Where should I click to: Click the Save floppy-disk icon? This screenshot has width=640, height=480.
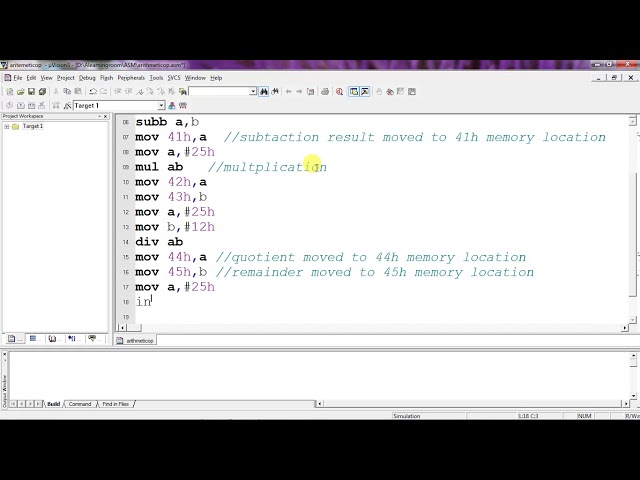tap(31, 91)
